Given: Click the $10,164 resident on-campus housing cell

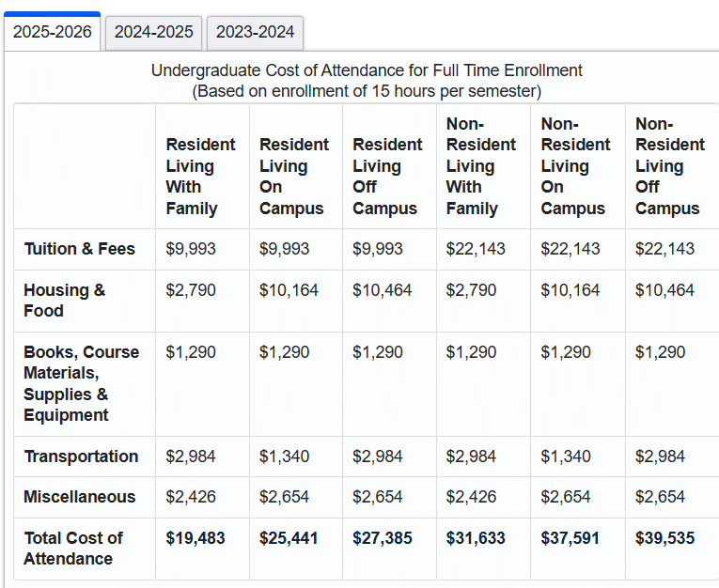Looking at the screenshot, I should coord(289,290).
